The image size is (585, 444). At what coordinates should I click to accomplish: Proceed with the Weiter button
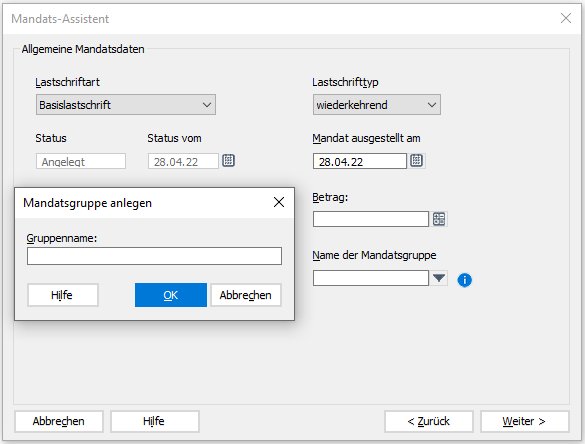[x=525, y=421]
